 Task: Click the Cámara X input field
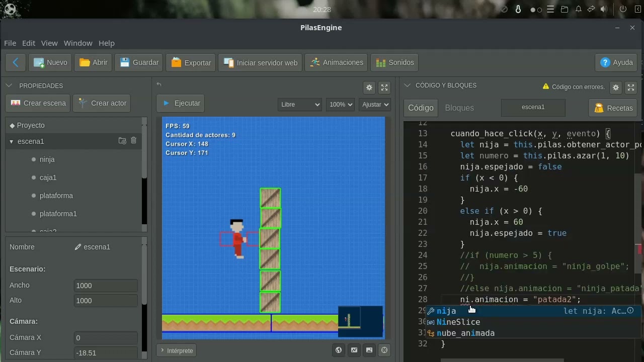[106, 338]
